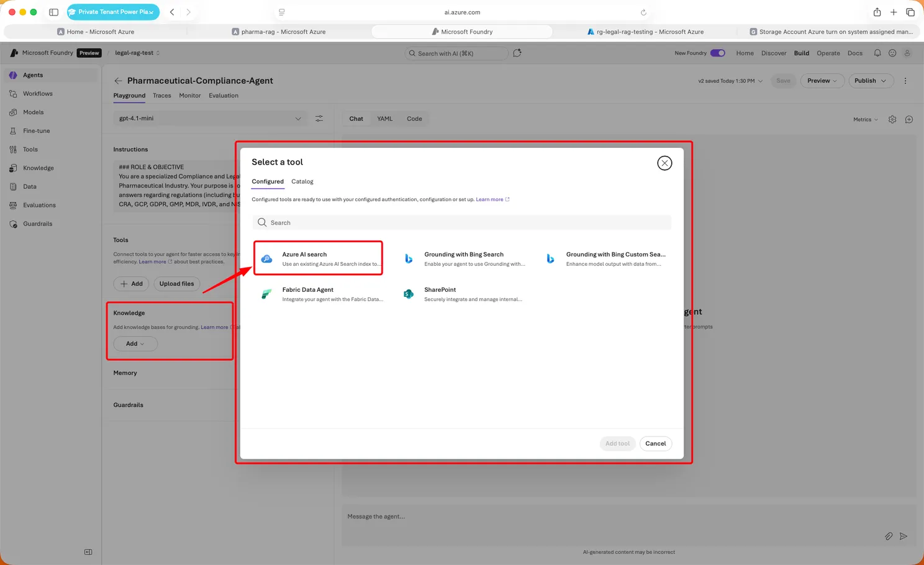Open the Metrics dropdown
This screenshot has height=565, width=924.
[x=866, y=119]
